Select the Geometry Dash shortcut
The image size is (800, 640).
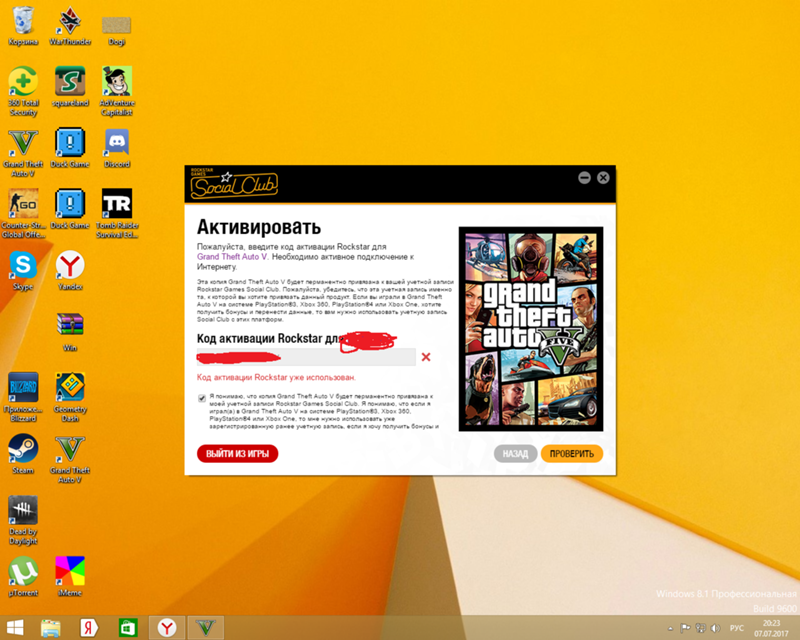70,397
